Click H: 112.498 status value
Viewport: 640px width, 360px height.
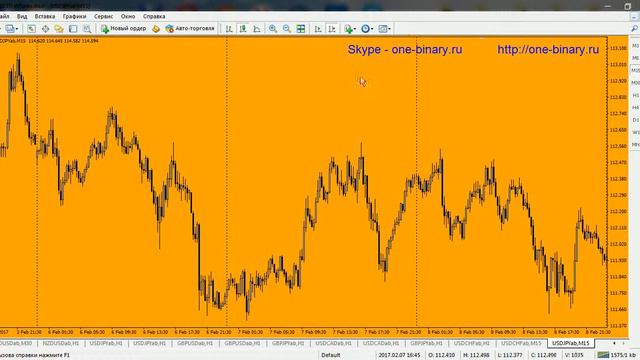click(476, 355)
